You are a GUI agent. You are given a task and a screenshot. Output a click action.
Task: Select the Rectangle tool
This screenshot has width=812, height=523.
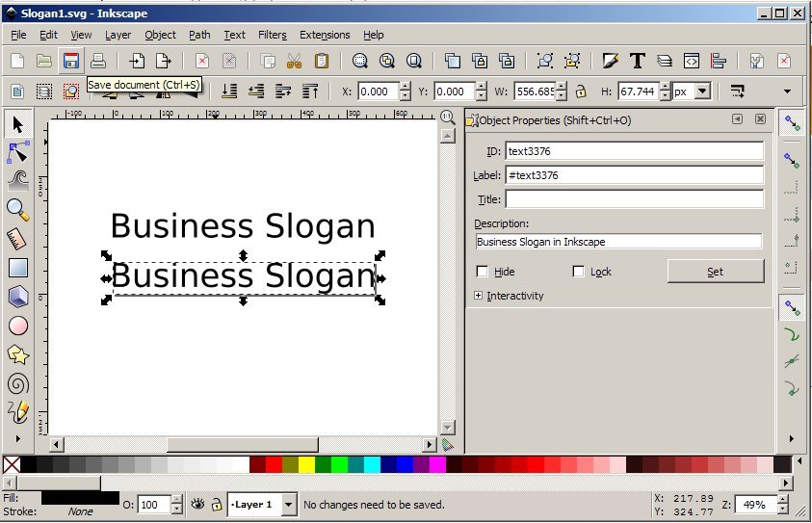click(x=18, y=268)
